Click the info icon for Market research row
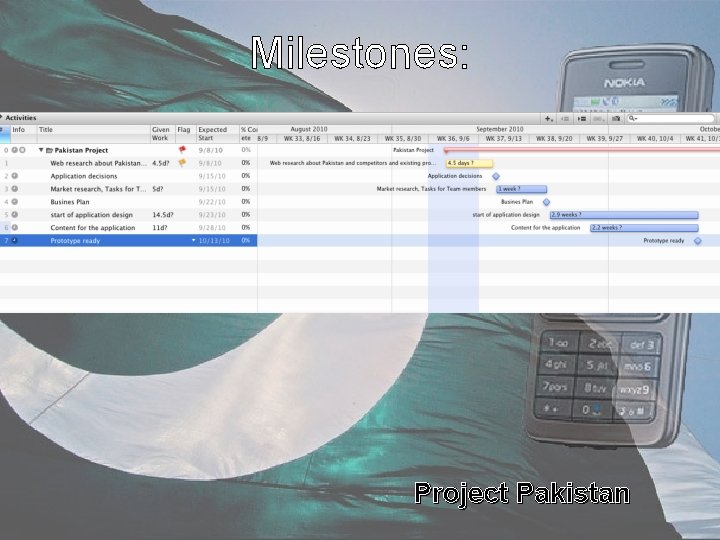This screenshot has height=540, width=720. click(15, 189)
